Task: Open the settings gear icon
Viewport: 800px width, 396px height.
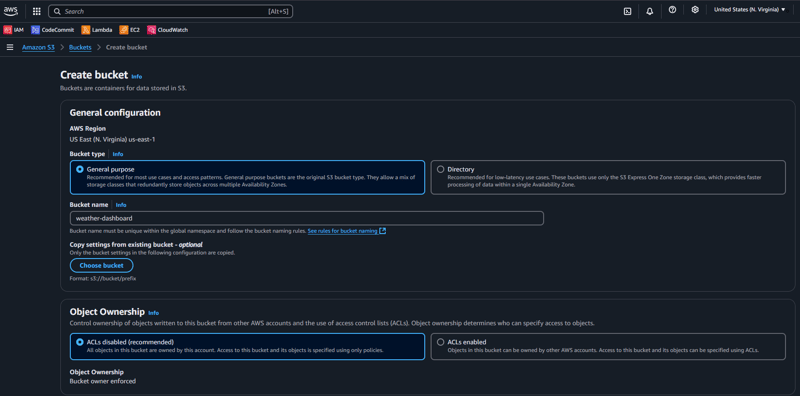Action: (695, 10)
